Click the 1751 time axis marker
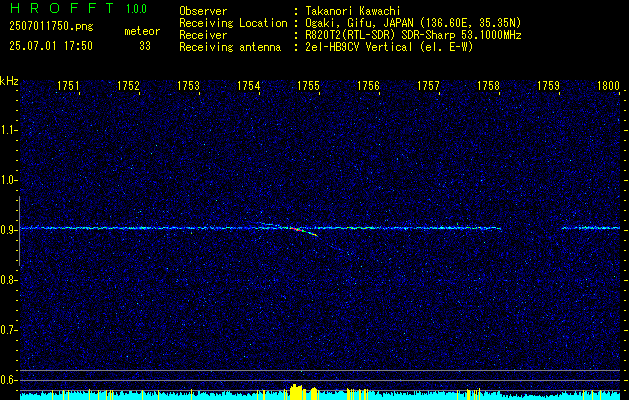Image resolution: width=629 pixels, height=400 pixels. point(69,86)
